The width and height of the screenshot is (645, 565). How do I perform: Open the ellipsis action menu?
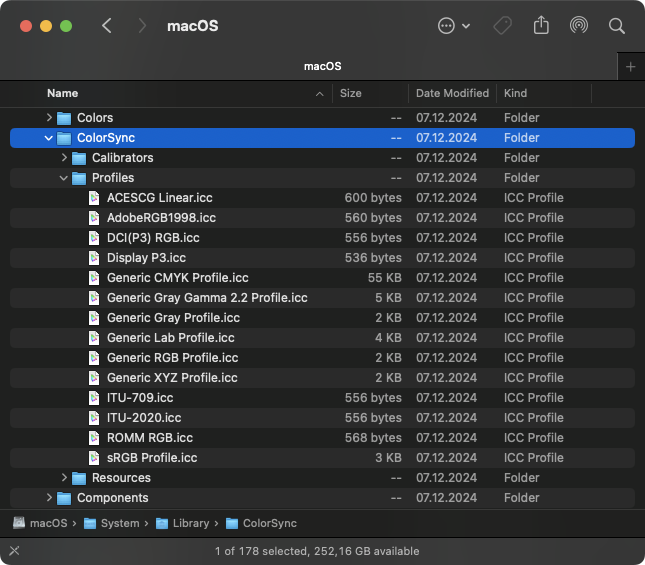pyautogui.click(x=454, y=26)
